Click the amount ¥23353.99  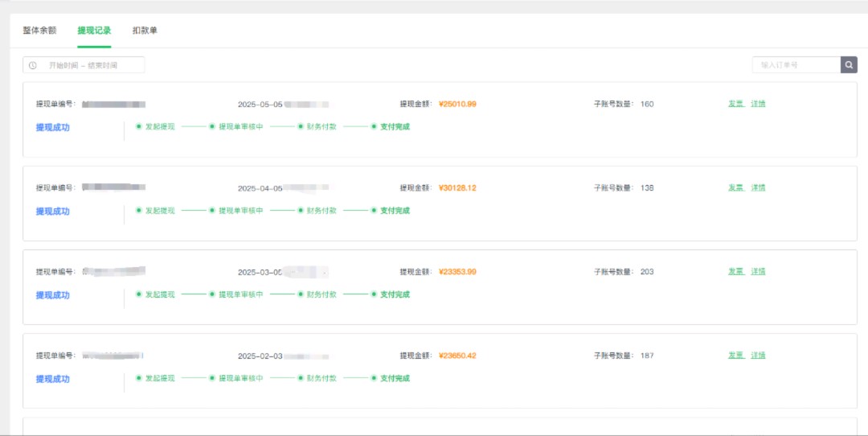[457, 272]
